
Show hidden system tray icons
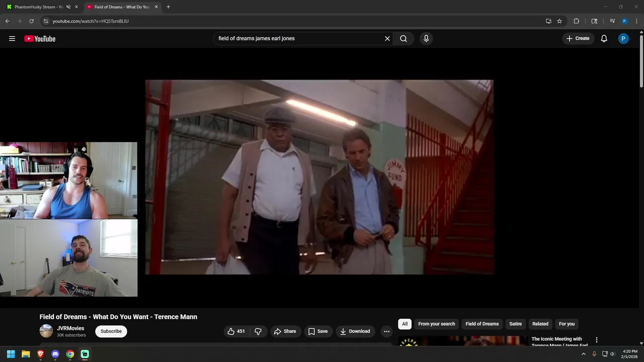(584, 354)
